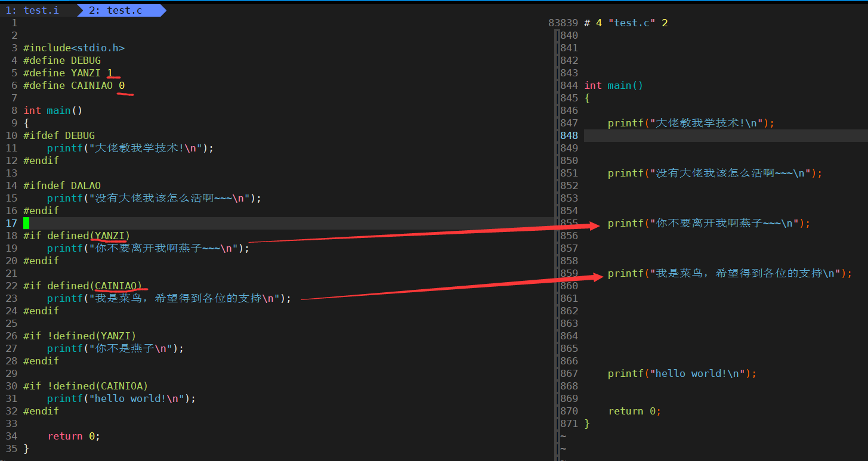Click int main() on line 844
Screen dimensions: 868x461
click(614, 85)
